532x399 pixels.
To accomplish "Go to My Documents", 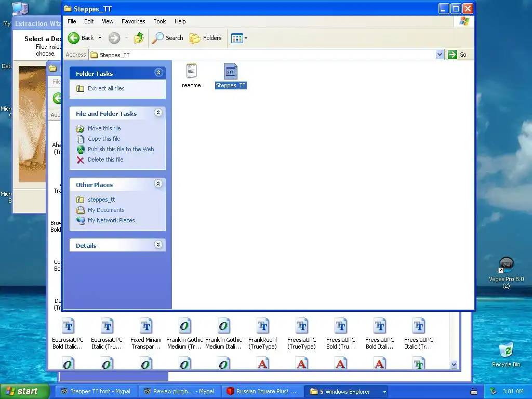I will pyautogui.click(x=106, y=210).
